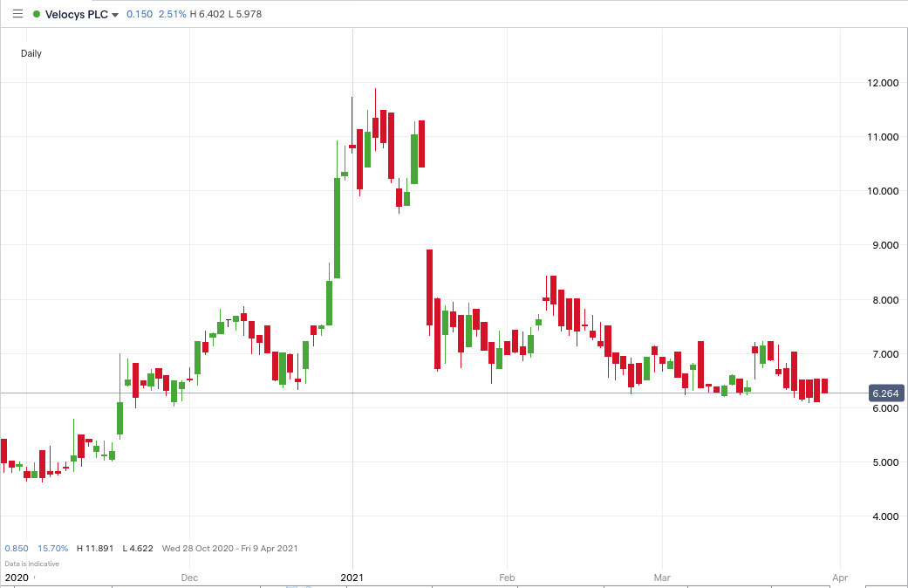Expand the marker beside the 2020 axis label
Viewport: 908px width, 588px height.
click(x=33, y=578)
